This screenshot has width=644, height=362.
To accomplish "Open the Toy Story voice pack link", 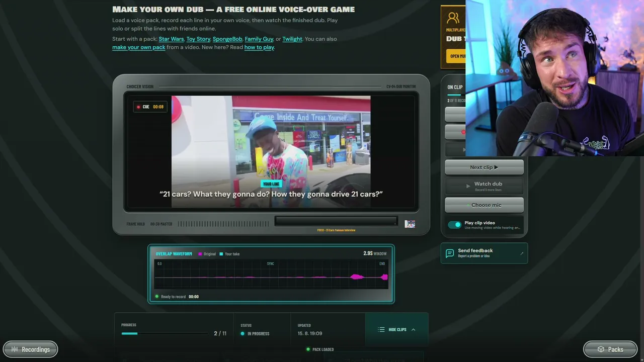I will click(198, 39).
